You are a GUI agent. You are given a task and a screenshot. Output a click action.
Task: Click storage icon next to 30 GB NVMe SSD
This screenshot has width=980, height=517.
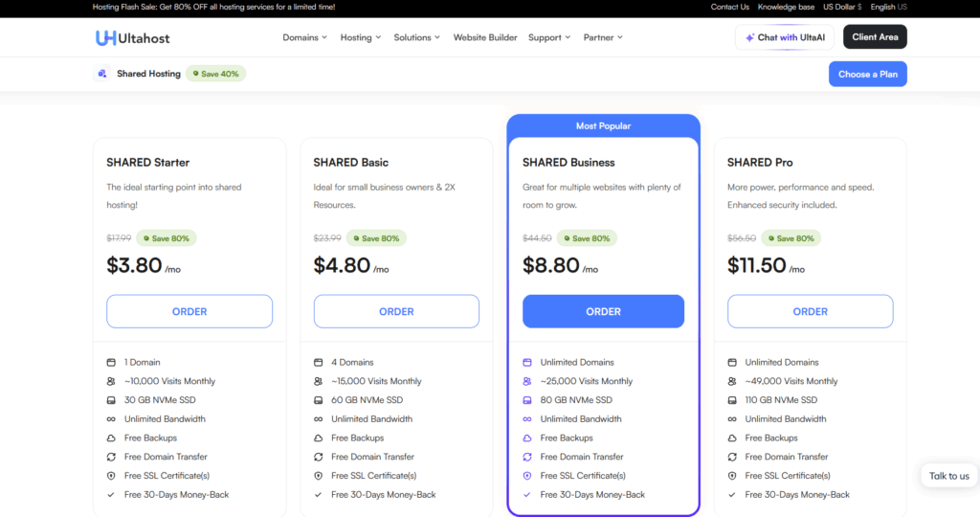point(111,400)
